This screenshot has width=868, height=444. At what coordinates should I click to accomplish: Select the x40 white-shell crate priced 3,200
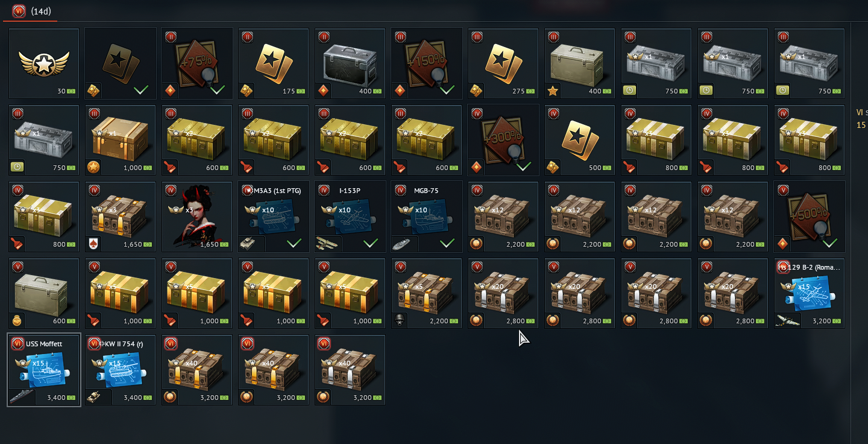tap(350, 370)
